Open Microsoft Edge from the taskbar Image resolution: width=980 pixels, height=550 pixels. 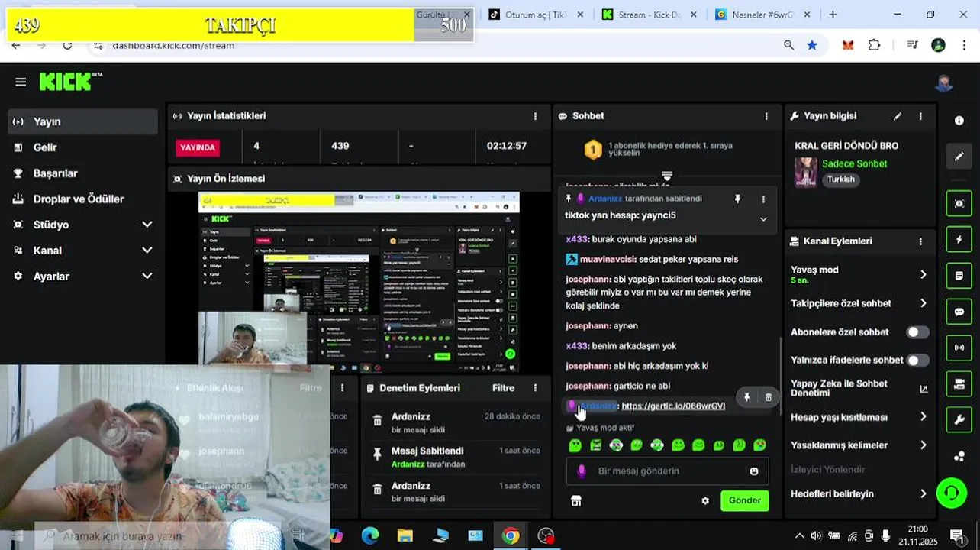tap(369, 536)
